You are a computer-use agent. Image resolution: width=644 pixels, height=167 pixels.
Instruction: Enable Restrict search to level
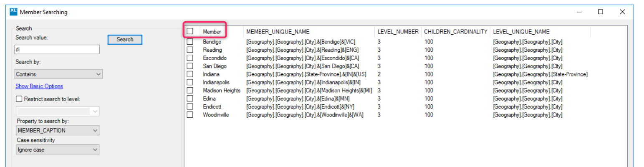(x=19, y=99)
